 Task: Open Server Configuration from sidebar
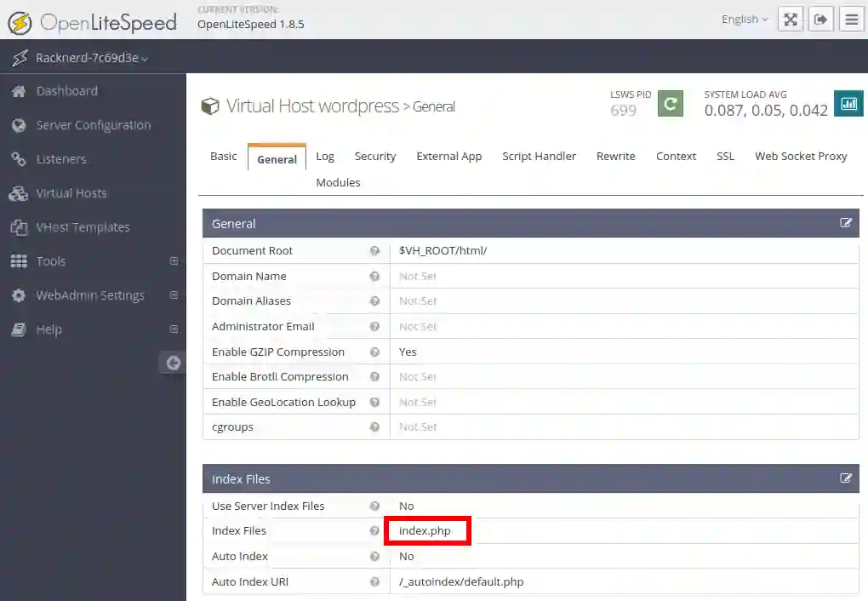(93, 125)
